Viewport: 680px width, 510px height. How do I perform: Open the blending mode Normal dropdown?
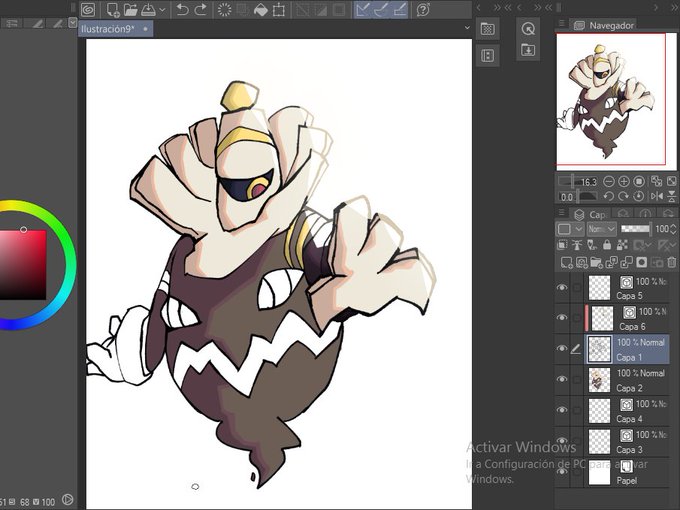coord(601,229)
